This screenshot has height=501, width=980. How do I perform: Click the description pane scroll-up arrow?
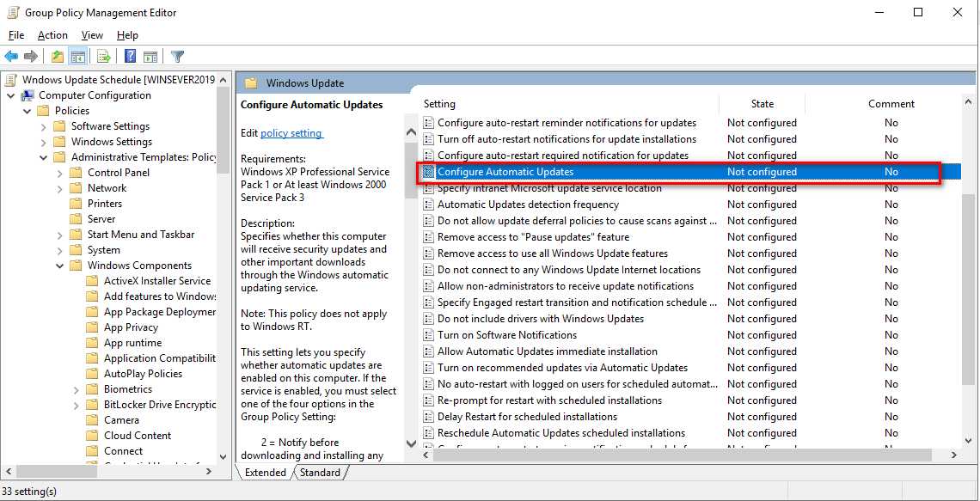click(x=411, y=131)
